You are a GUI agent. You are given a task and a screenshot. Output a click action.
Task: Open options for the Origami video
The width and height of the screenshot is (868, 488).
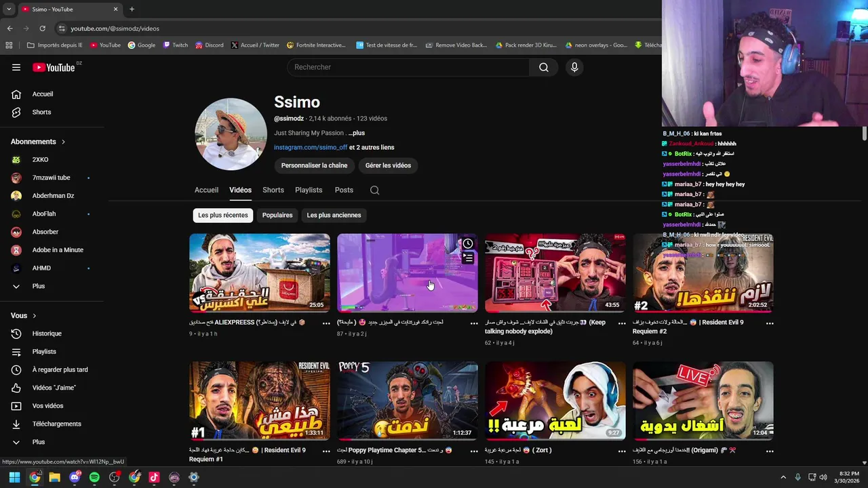coord(770,451)
